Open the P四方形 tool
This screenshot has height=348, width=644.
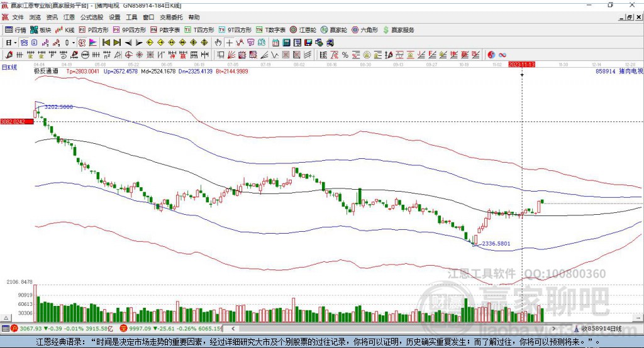[x=94, y=30]
